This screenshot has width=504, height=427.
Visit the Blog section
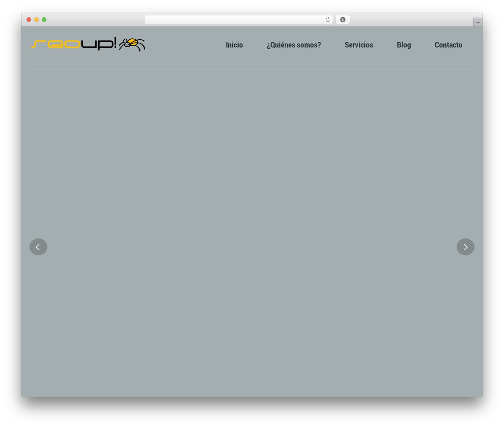pyautogui.click(x=404, y=45)
